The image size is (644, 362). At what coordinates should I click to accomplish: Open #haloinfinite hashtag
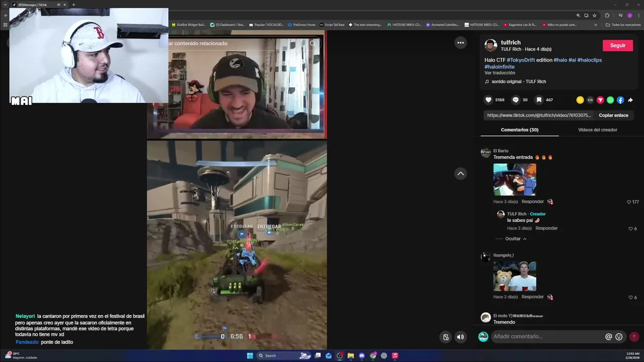coord(500,66)
